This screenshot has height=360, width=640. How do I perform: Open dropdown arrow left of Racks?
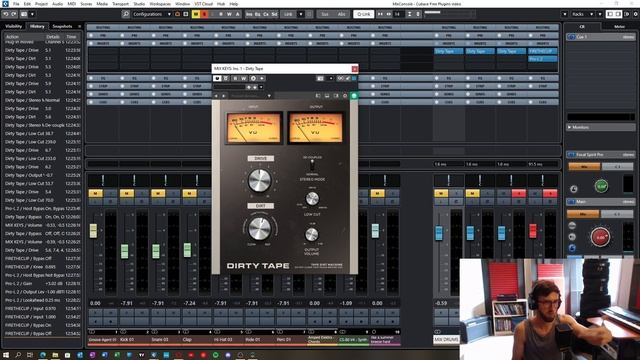[x=565, y=14]
